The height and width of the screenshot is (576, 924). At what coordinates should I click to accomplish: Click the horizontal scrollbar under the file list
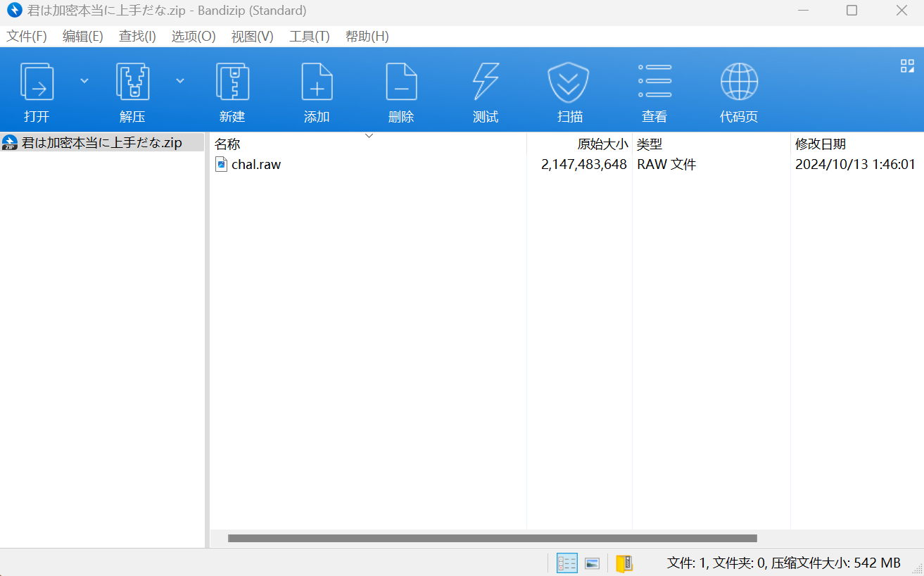(x=492, y=539)
